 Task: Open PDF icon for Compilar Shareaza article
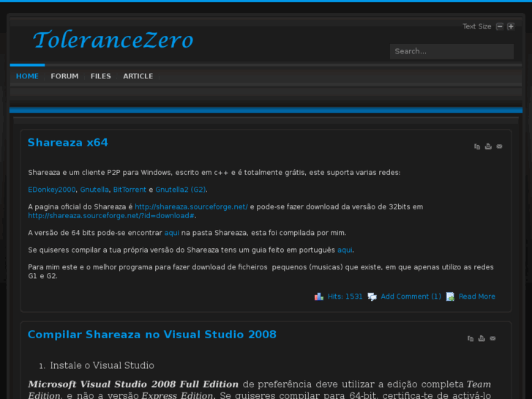point(471,338)
